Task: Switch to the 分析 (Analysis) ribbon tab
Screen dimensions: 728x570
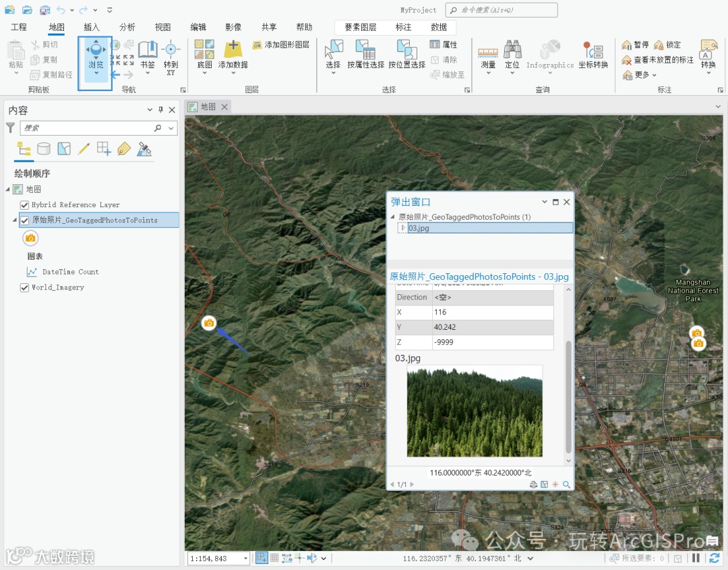Action: (127, 27)
